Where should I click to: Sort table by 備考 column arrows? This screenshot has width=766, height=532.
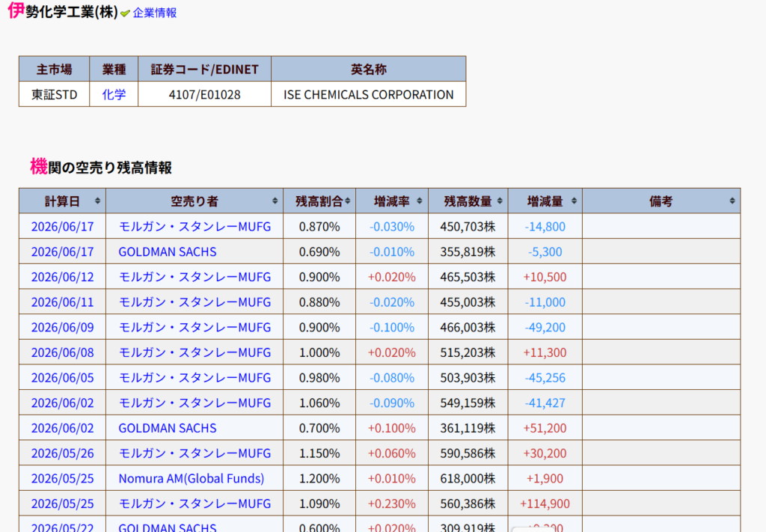point(732,201)
